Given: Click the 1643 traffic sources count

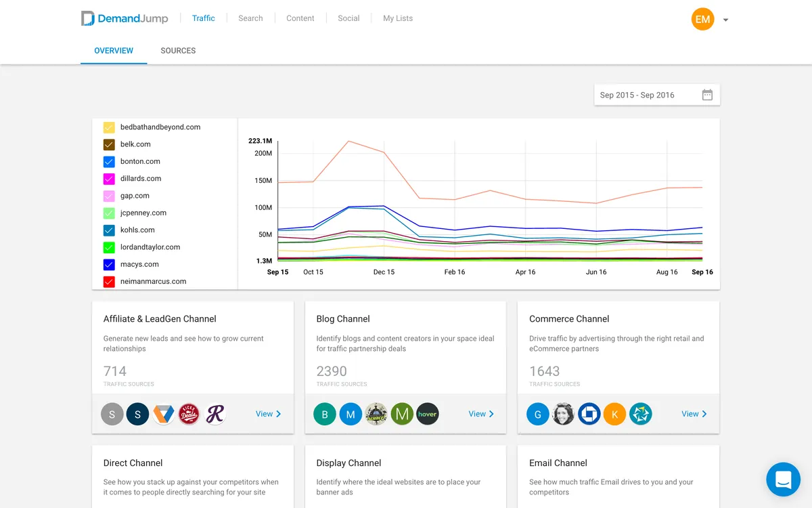Looking at the screenshot, I should [x=545, y=371].
